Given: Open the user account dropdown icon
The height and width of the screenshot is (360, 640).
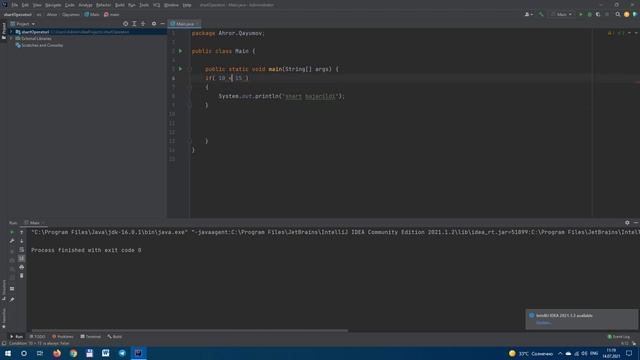Looking at the screenshot, I should coord(529,14).
